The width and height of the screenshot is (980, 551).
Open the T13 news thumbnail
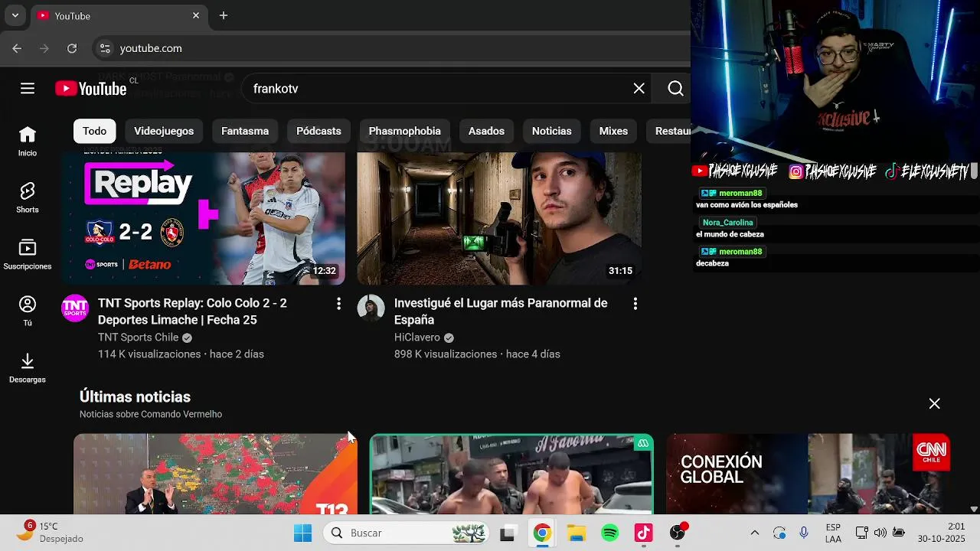(215, 474)
